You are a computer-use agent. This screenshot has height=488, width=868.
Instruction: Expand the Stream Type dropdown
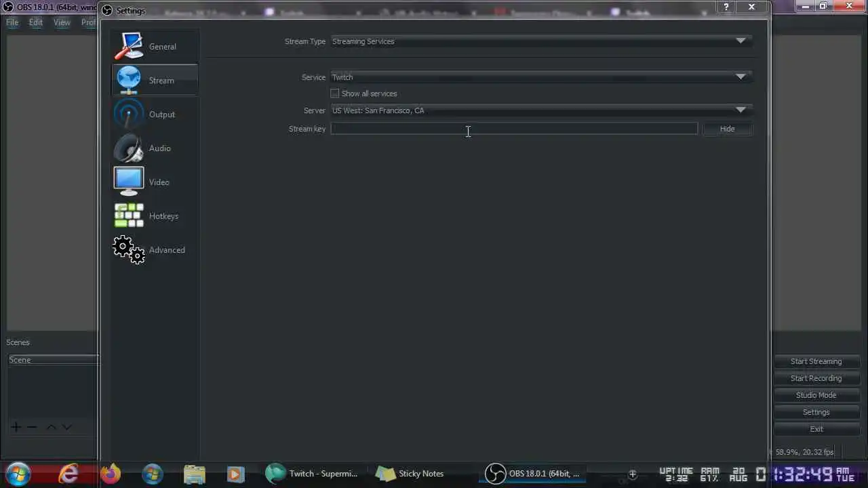[540, 41]
